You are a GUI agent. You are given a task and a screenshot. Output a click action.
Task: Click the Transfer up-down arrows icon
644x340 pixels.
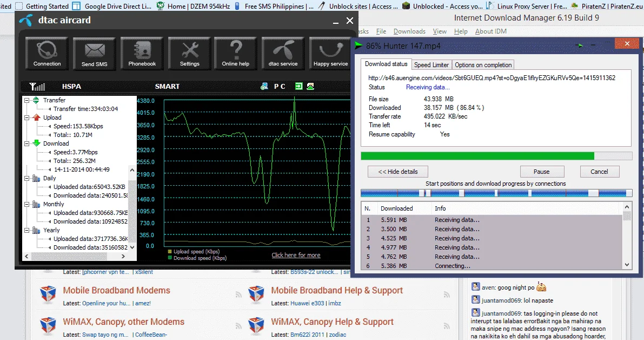[x=36, y=100]
